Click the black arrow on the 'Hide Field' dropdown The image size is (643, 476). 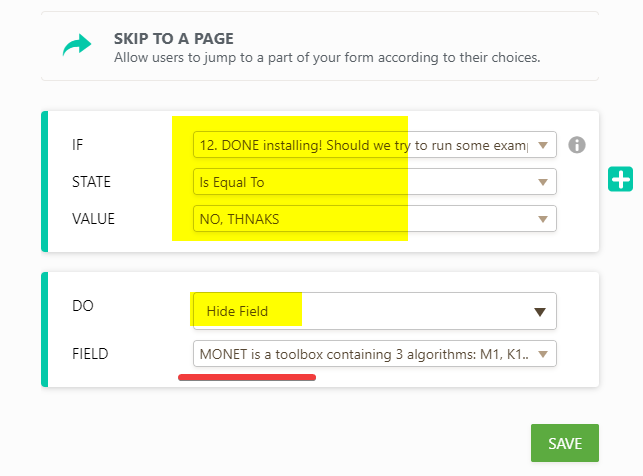tap(540, 311)
